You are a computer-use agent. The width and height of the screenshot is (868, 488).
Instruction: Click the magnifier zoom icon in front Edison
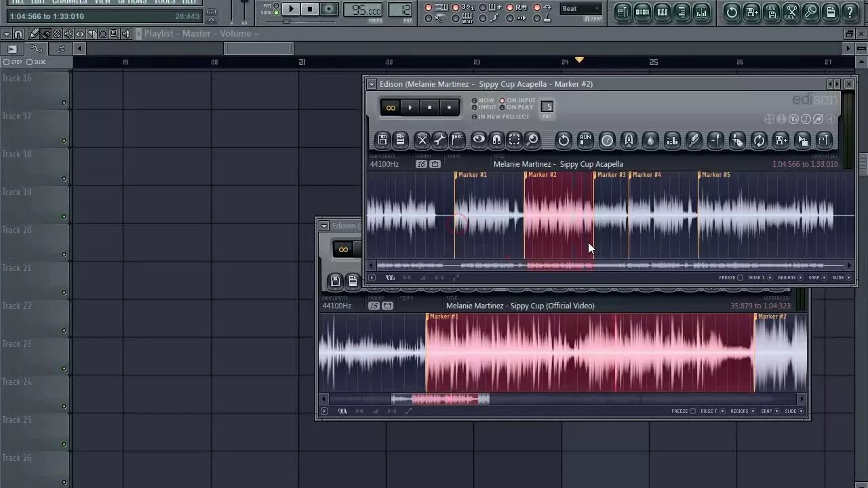(x=532, y=140)
